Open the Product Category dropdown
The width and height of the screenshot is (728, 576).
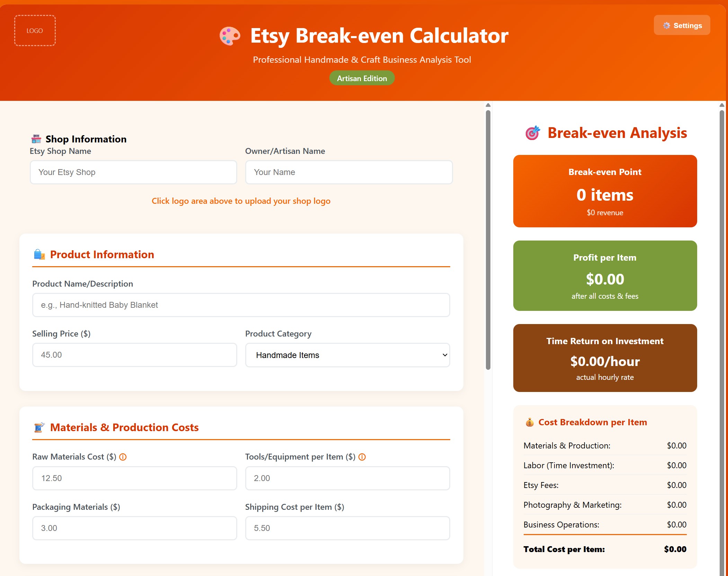coord(347,355)
